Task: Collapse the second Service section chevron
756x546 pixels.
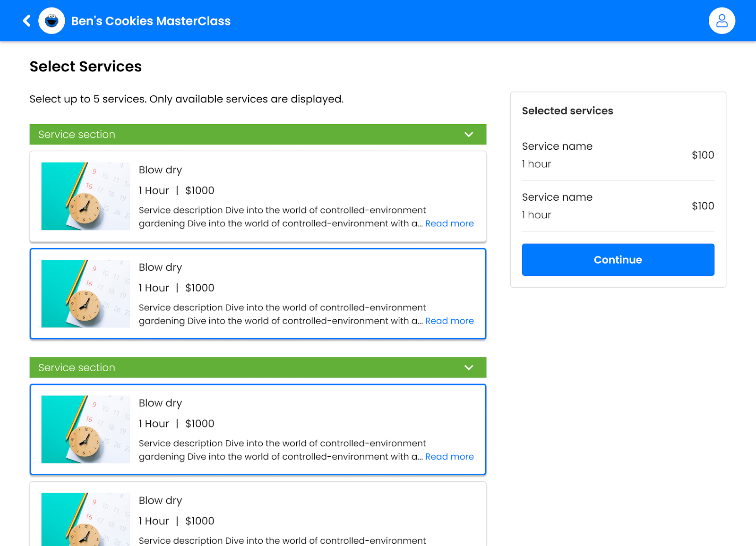Action: pos(468,367)
